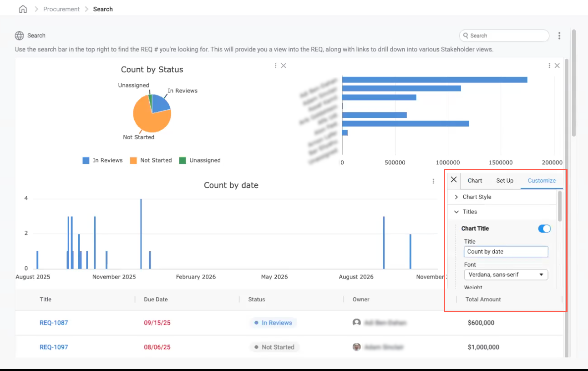The width and height of the screenshot is (588, 371).
Task: Open the page kebab menu beside Search box
Action: 559,36
